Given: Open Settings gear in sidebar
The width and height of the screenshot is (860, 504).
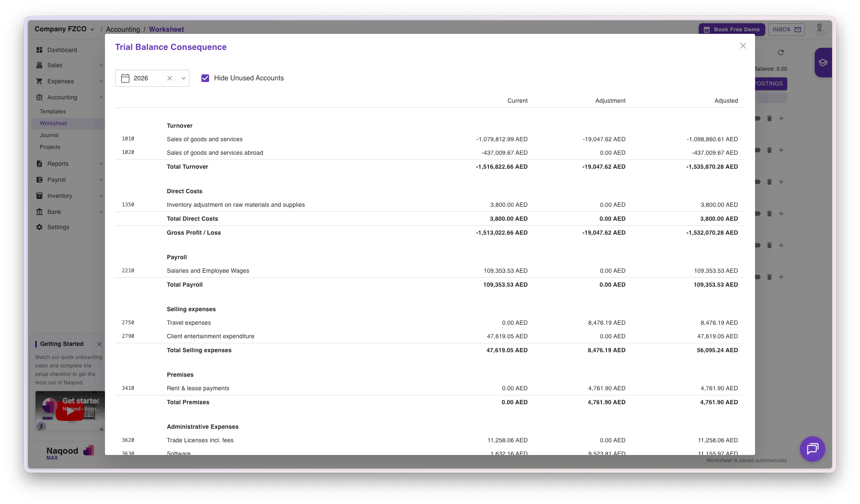Looking at the screenshot, I should 39,227.
